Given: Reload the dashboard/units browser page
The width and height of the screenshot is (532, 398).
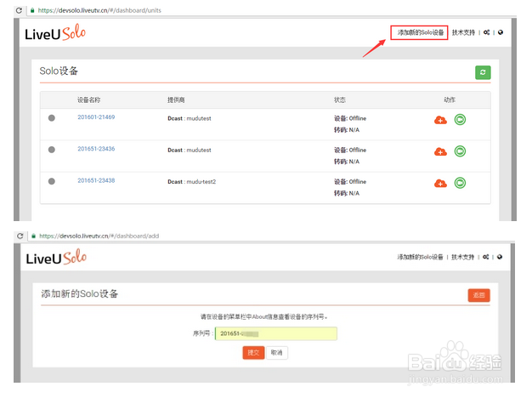Looking at the screenshot, I should (x=19, y=10).
